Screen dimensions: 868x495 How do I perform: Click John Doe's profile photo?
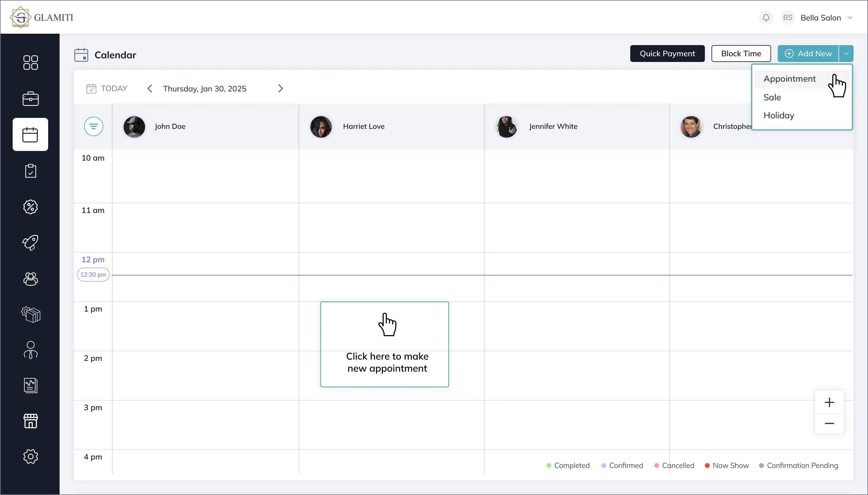134,127
